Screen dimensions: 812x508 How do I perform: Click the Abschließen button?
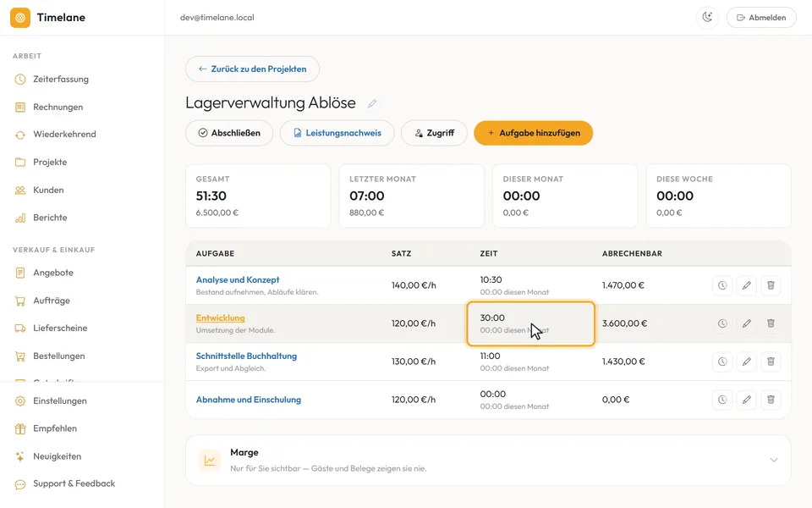coord(229,133)
